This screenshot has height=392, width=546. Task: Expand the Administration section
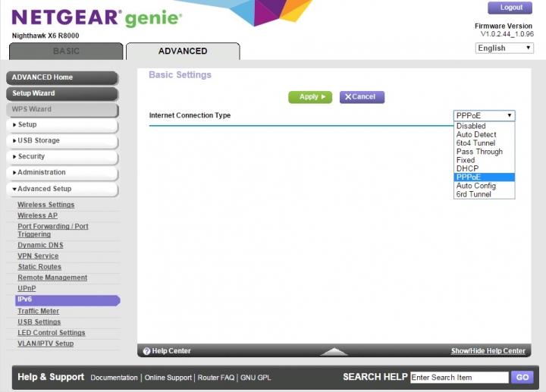pyautogui.click(x=62, y=173)
